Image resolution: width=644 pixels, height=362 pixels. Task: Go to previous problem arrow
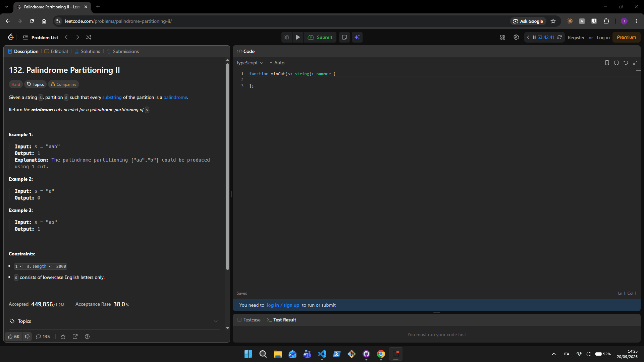66,37
